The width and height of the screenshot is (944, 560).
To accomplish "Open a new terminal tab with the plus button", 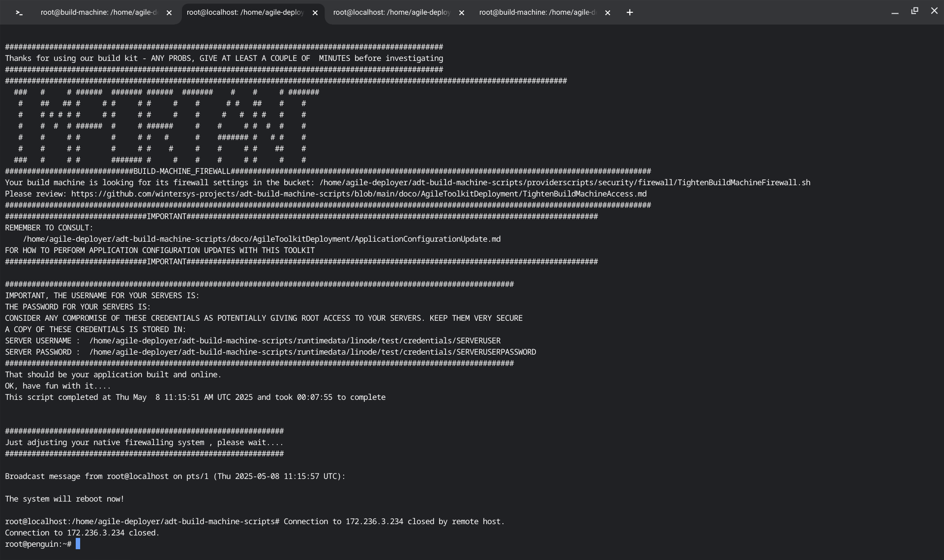I will [629, 13].
